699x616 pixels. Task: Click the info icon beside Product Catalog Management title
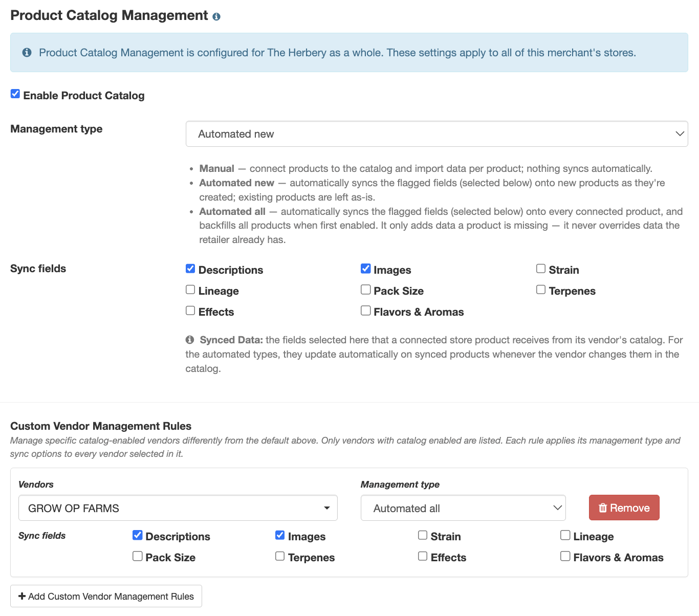(216, 17)
